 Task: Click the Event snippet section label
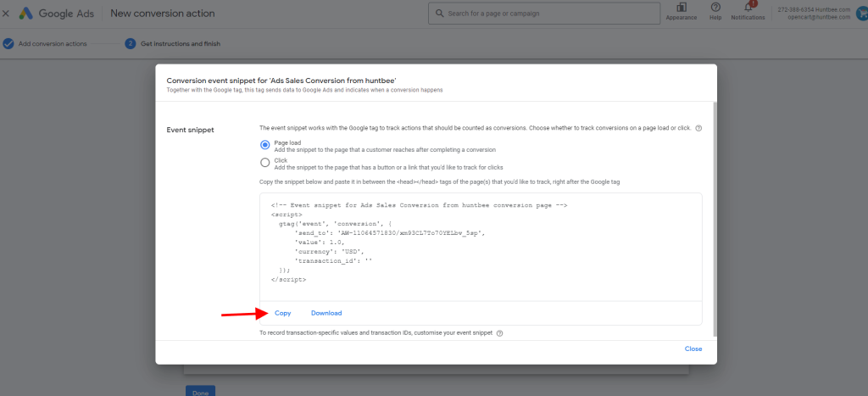point(191,130)
